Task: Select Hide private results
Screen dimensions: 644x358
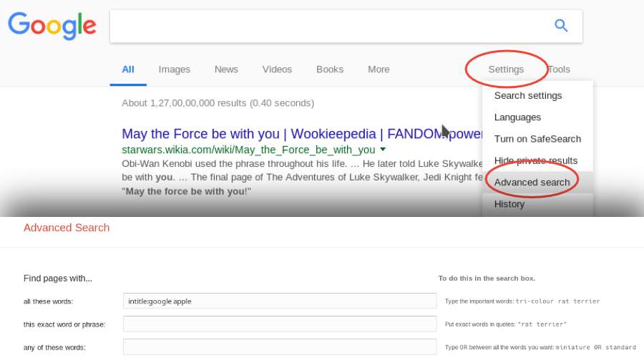Action: pyautogui.click(x=535, y=160)
